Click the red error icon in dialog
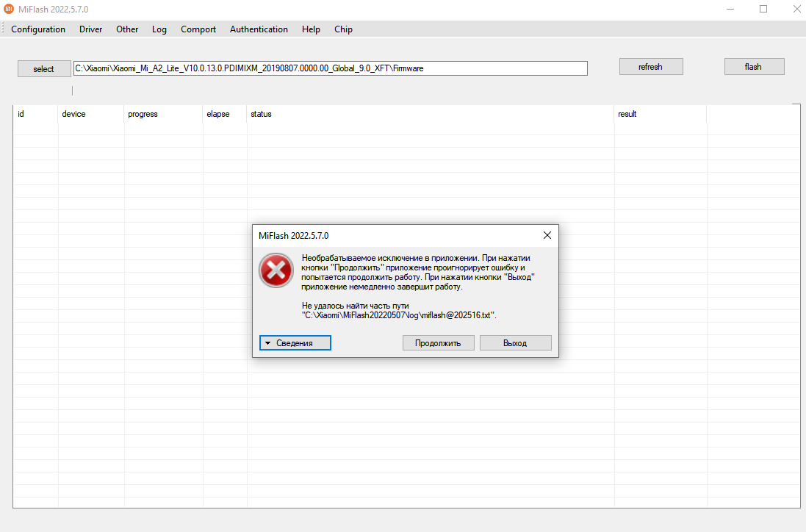The image size is (806, 532). [x=276, y=271]
